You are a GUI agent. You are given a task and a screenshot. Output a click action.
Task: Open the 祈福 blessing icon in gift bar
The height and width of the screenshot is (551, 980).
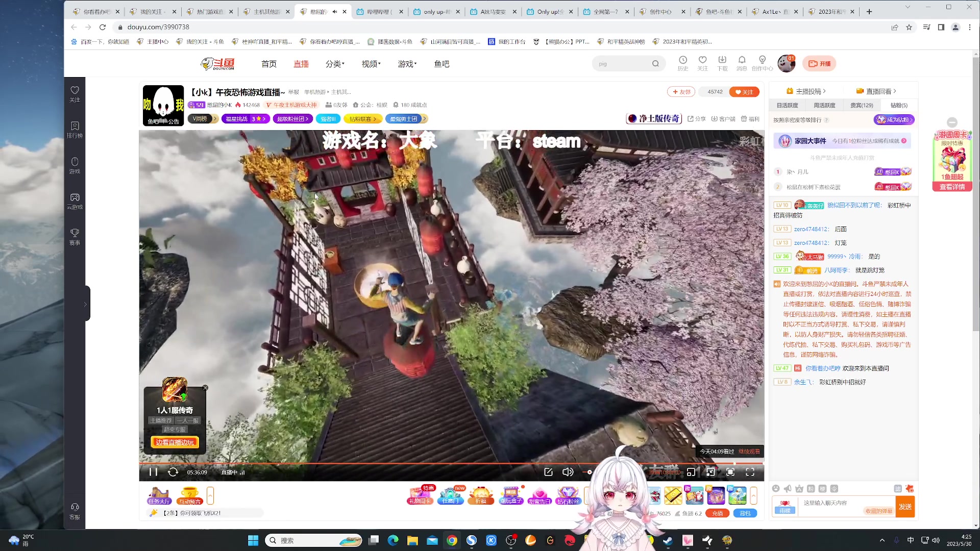[481, 495]
